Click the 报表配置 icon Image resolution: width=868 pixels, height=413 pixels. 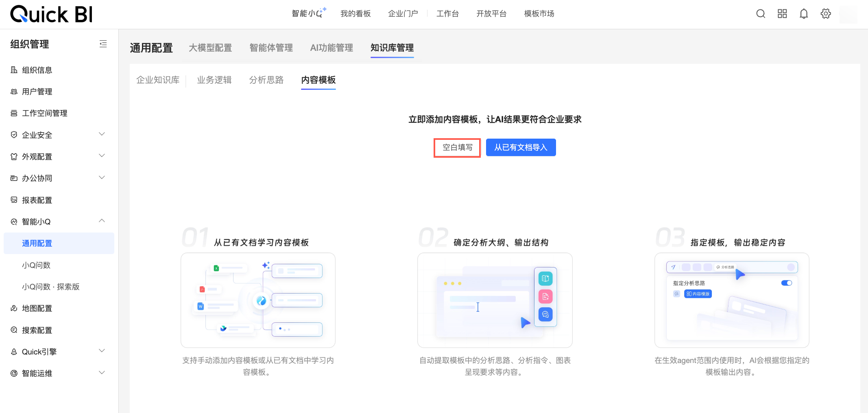coord(14,200)
